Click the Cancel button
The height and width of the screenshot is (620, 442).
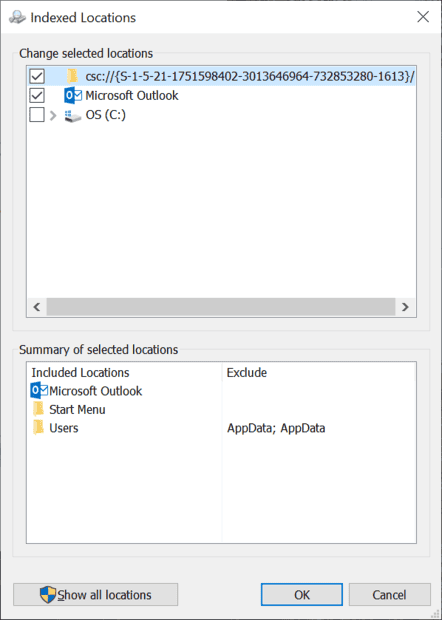point(389,595)
